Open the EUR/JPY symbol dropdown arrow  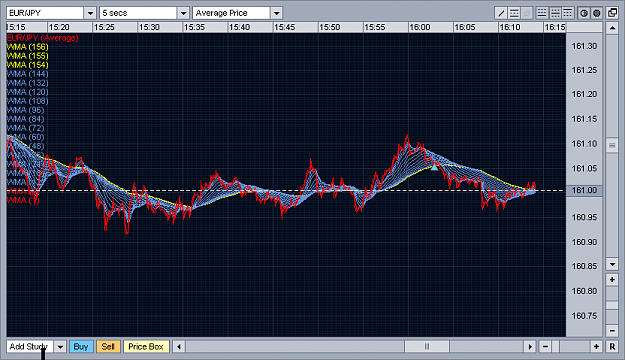click(90, 13)
